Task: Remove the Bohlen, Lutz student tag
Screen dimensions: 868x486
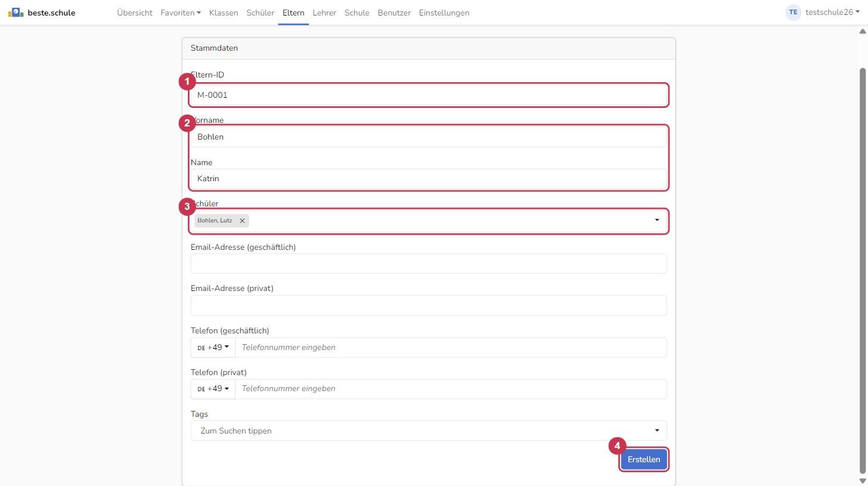Action: point(242,221)
